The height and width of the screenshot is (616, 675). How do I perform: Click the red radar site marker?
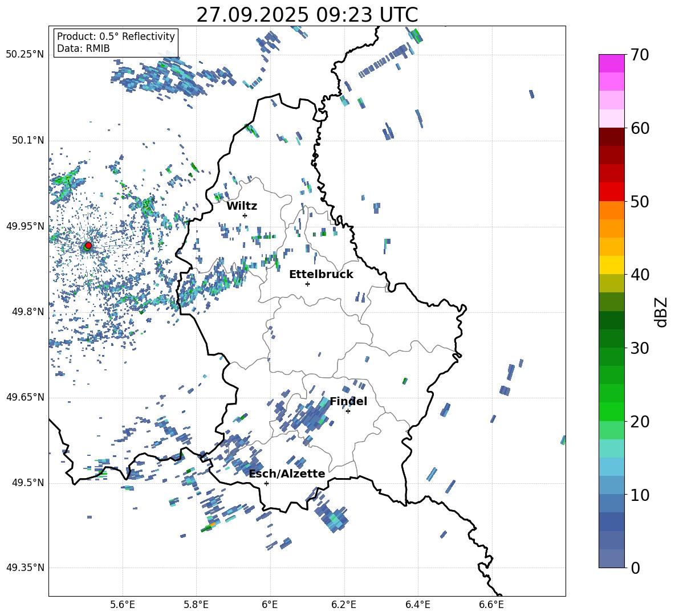tap(88, 246)
